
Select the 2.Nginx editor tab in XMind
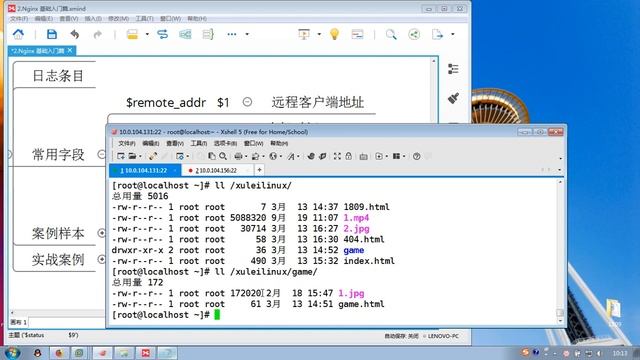click(x=38, y=51)
